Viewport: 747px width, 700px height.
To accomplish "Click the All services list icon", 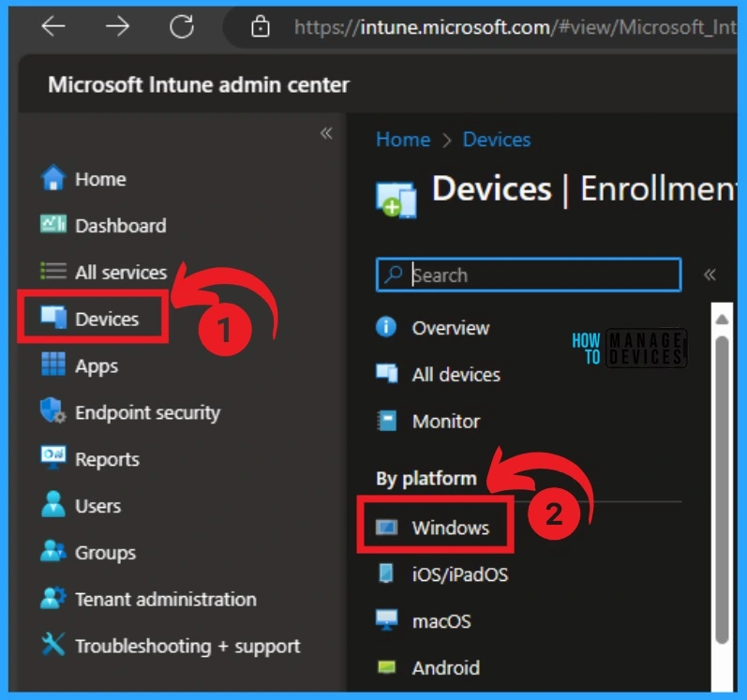I will pos(52,271).
